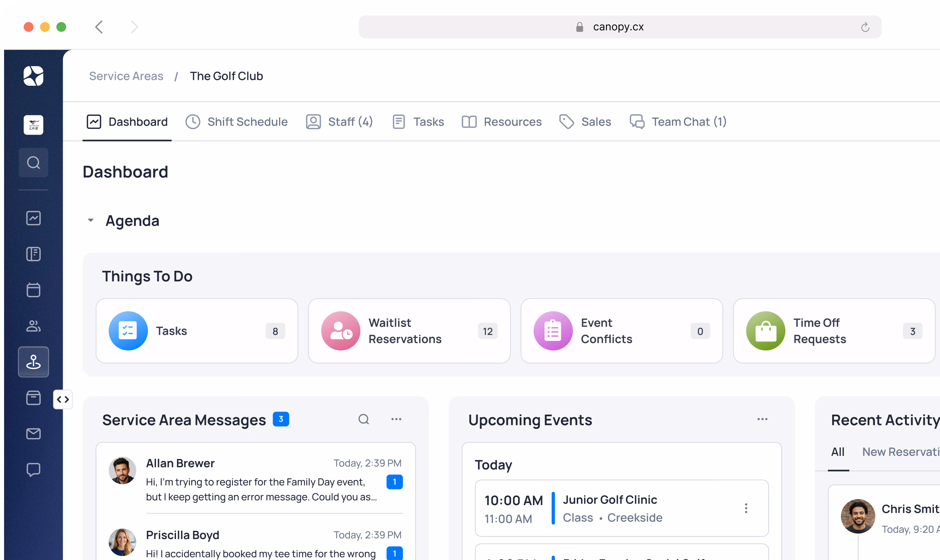Click Priscilla Boyd's avatar photo
Image resolution: width=940 pixels, height=560 pixels.
(x=122, y=542)
